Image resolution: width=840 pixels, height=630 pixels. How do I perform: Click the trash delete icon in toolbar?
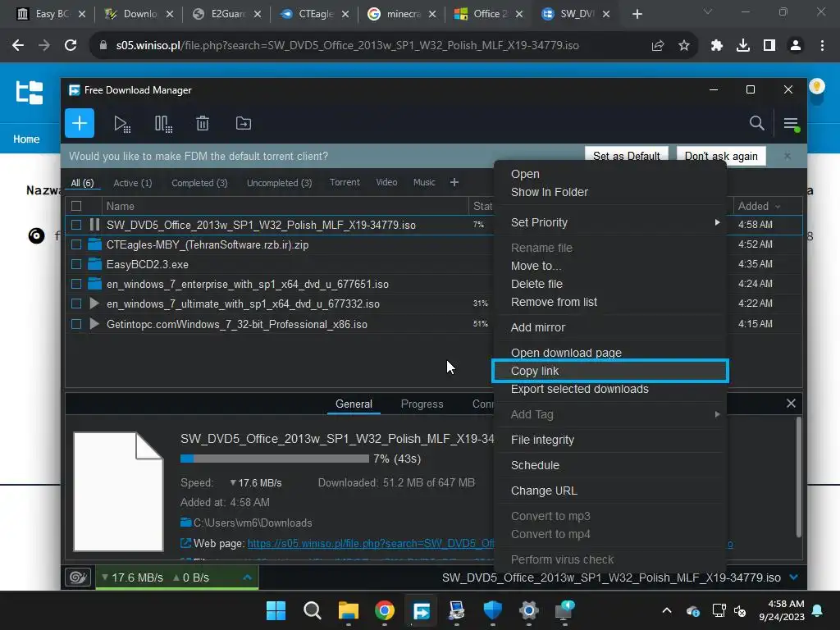coord(203,124)
